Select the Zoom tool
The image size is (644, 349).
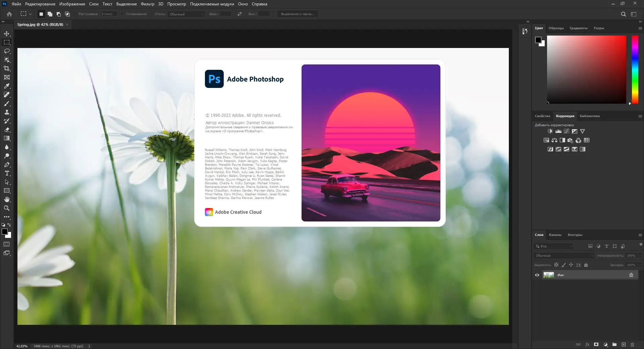pos(7,208)
